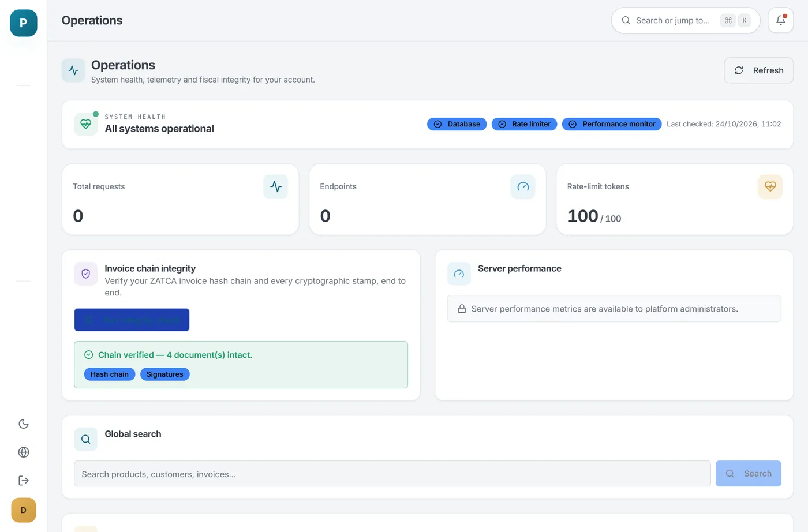Click the Hash chain tag
Viewport: 808px width, 532px height.
click(x=110, y=374)
